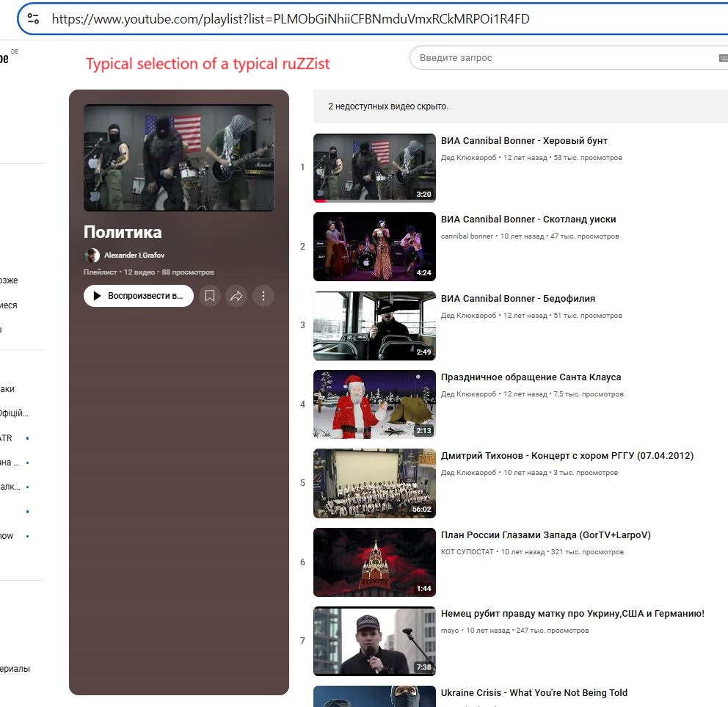728x707 pixels.
Task: Open 'Дмитрий Тихонов - Концерт с хором РГГУ' title
Action: tap(567, 455)
